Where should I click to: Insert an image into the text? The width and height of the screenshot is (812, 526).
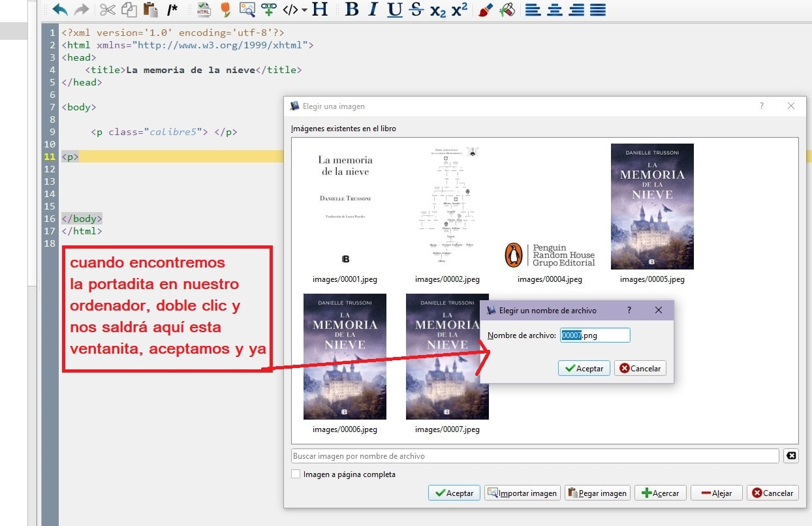[x=247, y=10]
